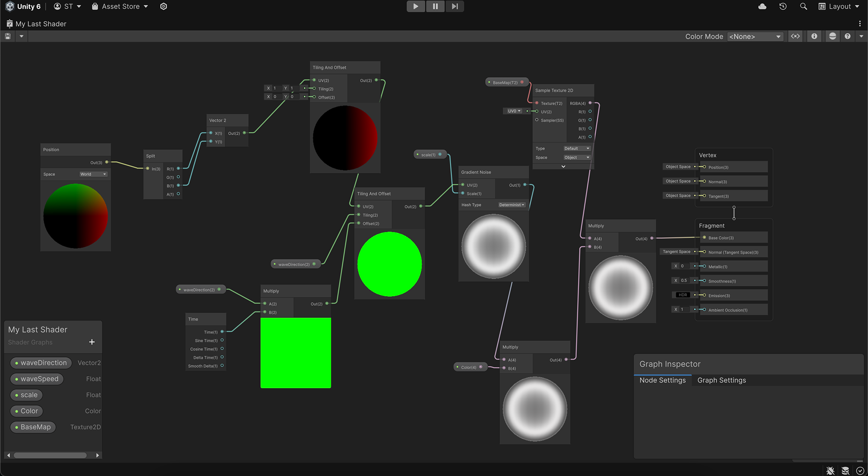This screenshot has height=476, width=868.
Task: Click the Blackboard horizontal scrollbar
Action: coord(50,455)
